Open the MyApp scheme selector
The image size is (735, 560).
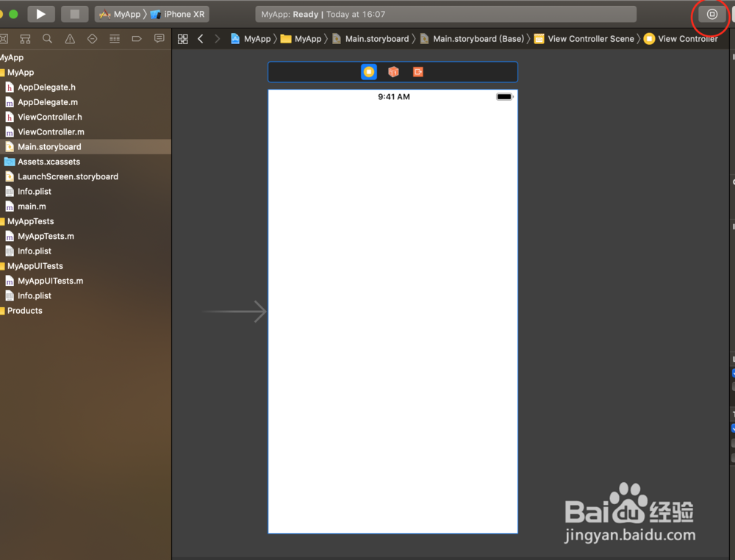[x=120, y=14]
